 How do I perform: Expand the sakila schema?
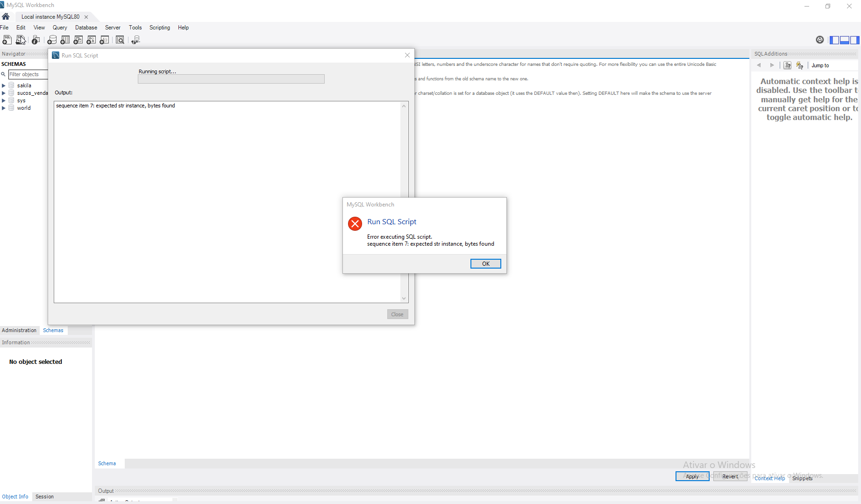click(4, 85)
